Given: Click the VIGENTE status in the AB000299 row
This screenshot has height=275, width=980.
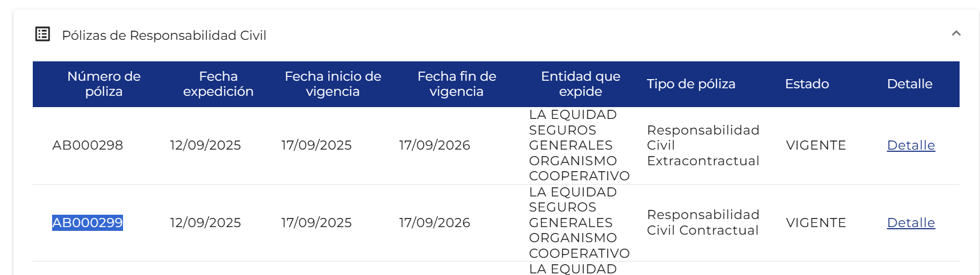Looking at the screenshot, I should [x=816, y=223].
